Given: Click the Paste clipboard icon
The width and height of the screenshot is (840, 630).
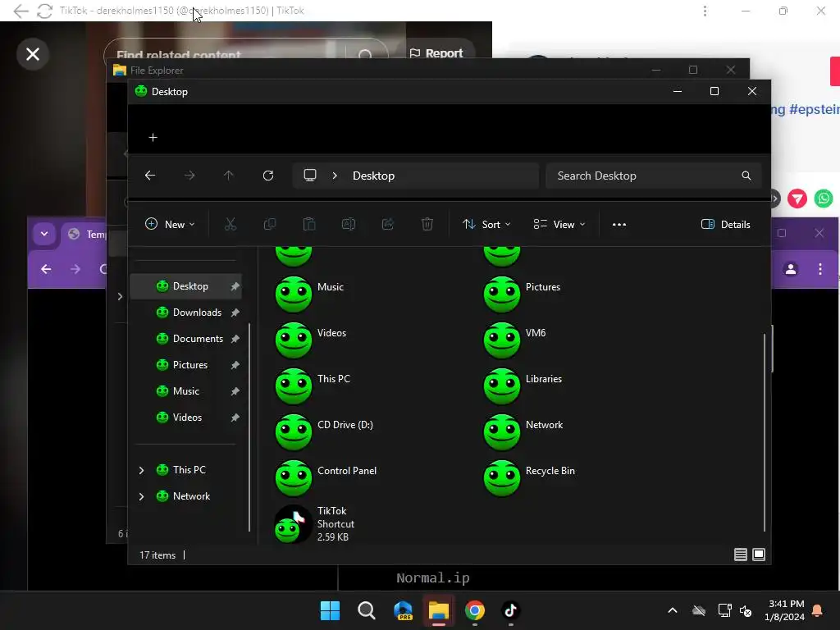Looking at the screenshot, I should 309,224.
